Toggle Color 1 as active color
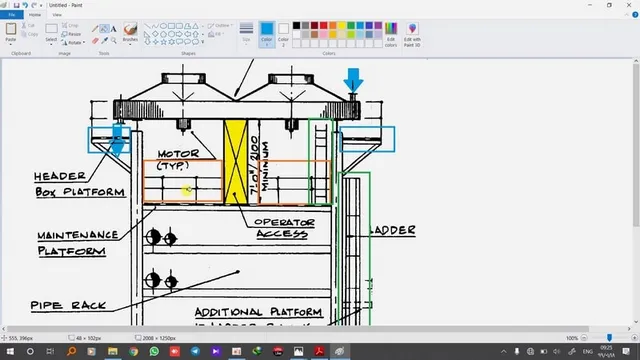The width and height of the screenshot is (640, 360). [267, 34]
